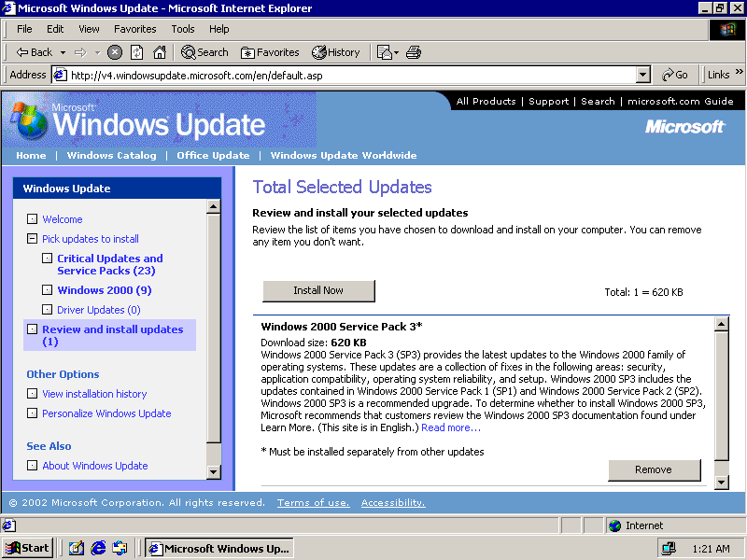Open the address bar dropdown arrow
This screenshot has height=560, width=747.
(642, 75)
